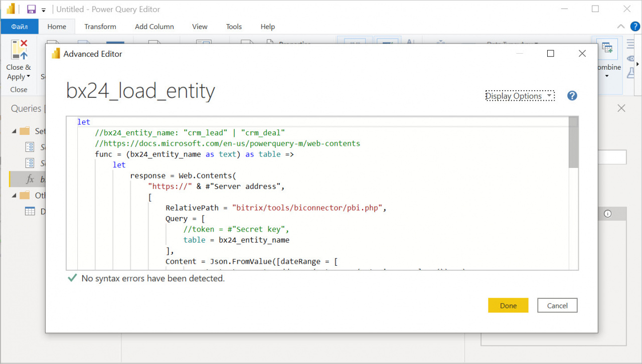Click the flask icon on the right ribbon
This screenshot has height=364, width=642.
point(631,73)
